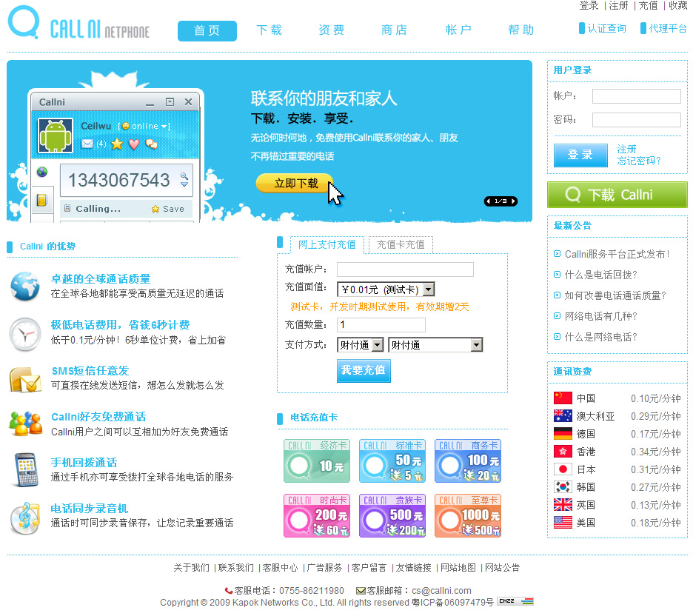Click the mobile phone callback icon
693x616 pixels.
(x=25, y=469)
